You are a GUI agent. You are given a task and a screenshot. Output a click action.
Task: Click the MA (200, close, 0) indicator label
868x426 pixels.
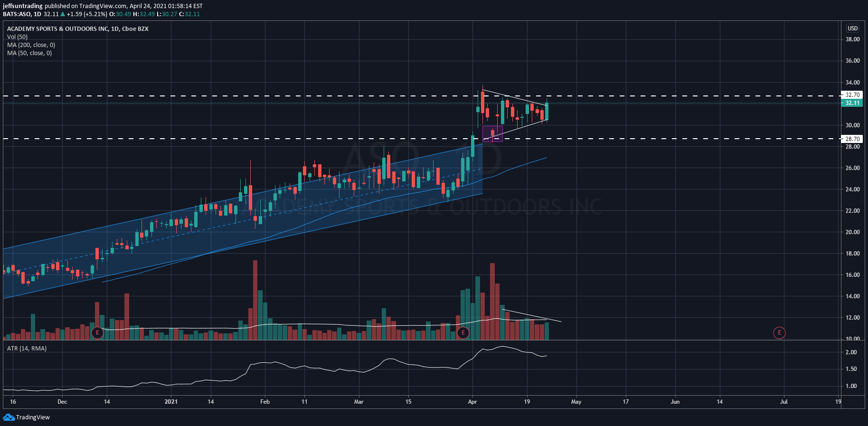pyautogui.click(x=31, y=45)
